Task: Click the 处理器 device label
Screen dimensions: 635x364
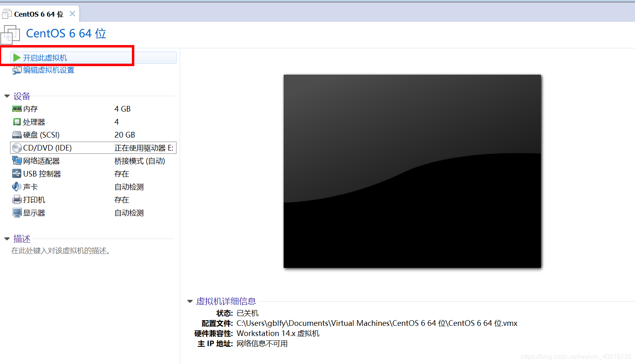Action: click(34, 122)
